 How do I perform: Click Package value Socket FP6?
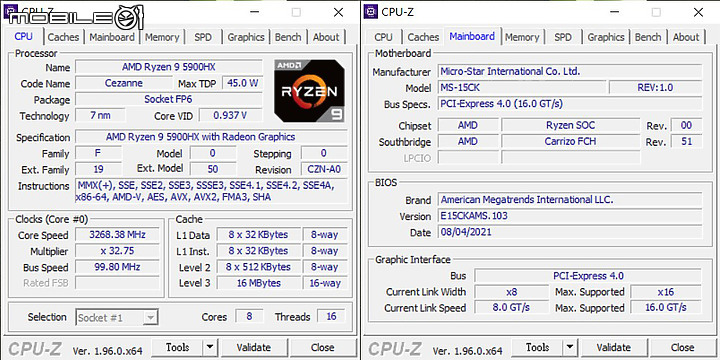(x=169, y=99)
